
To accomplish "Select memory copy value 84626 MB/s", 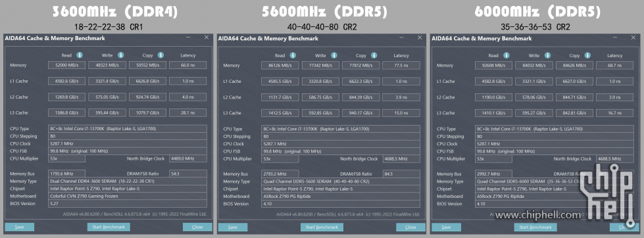I will [574, 66].
